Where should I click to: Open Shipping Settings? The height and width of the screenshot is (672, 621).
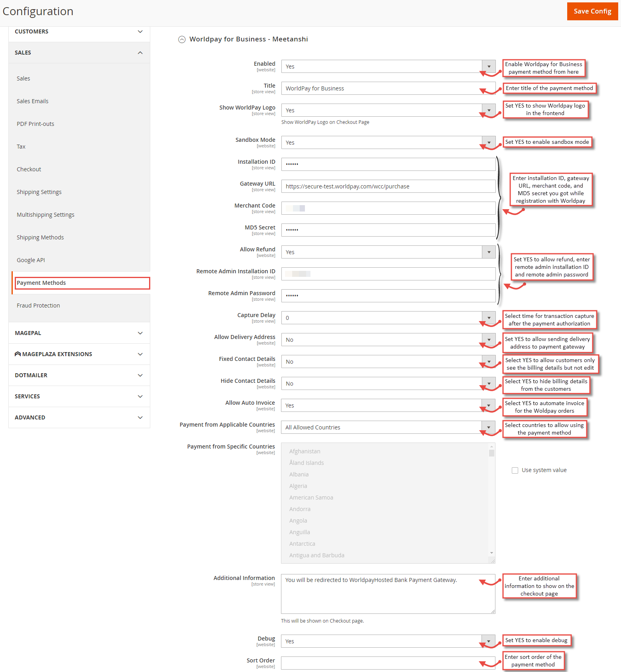(x=39, y=192)
